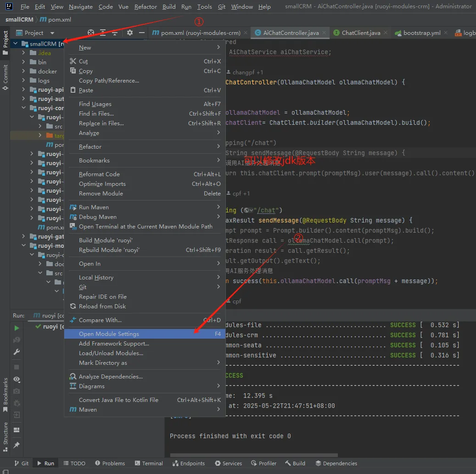Click the Expand All icon in Project panel

pyautogui.click(x=103, y=33)
